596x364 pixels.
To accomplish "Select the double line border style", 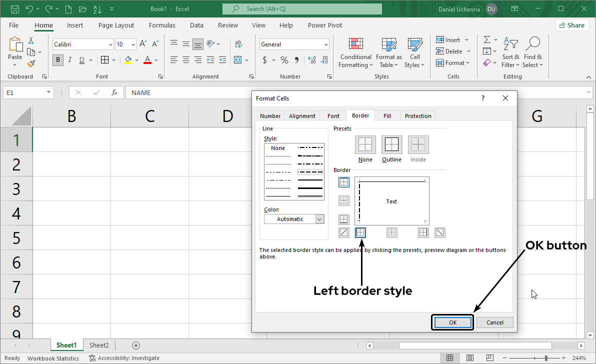I will pyautogui.click(x=310, y=195).
